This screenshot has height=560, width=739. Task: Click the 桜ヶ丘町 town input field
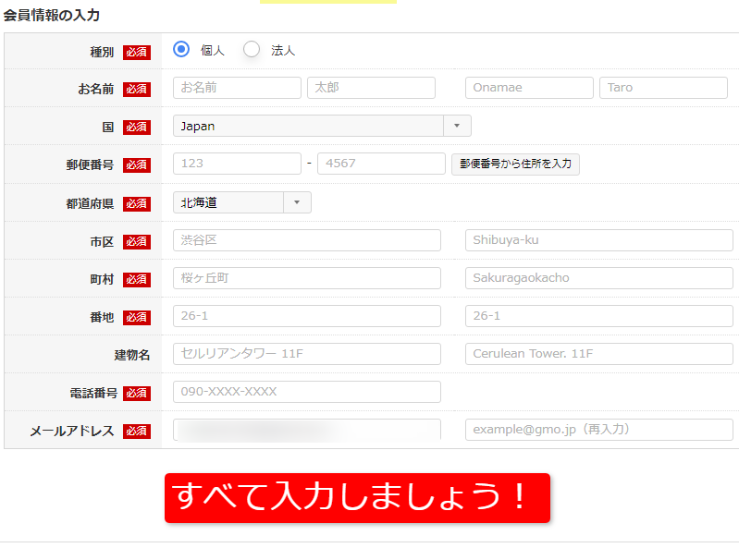click(x=306, y=278)
